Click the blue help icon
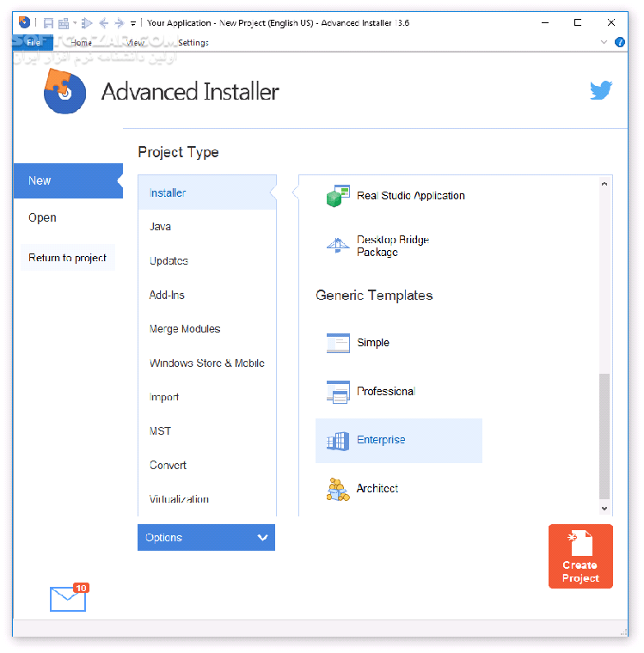644x653 pixels. 620,42
